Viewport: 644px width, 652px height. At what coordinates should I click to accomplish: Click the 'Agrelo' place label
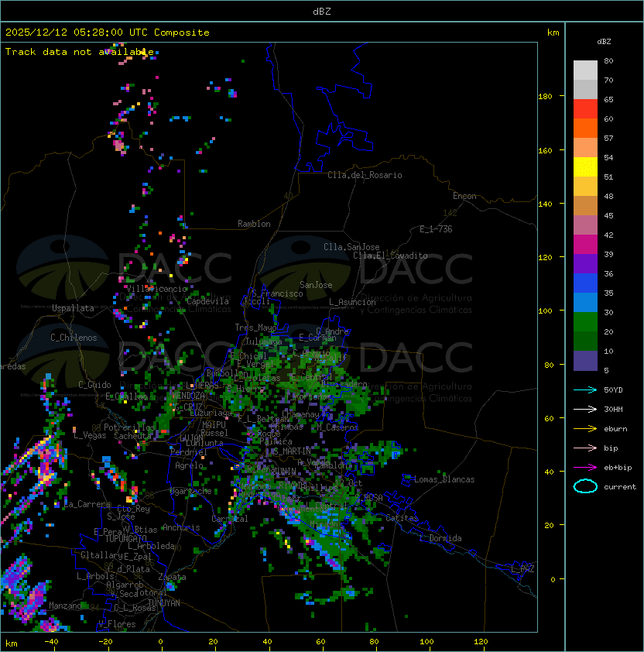click(x=189, y=465)
